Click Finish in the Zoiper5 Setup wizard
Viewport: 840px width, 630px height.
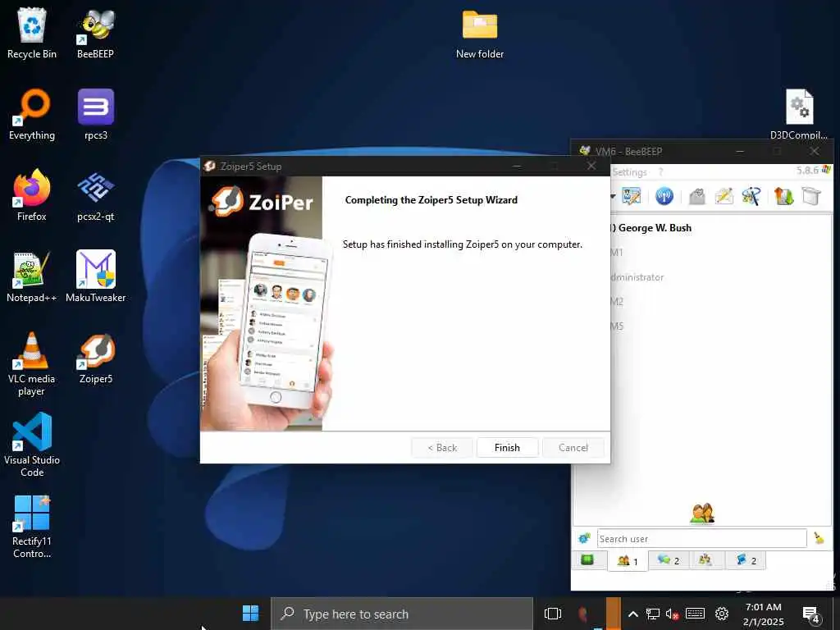pyautogui.click(x=507, y=447)
